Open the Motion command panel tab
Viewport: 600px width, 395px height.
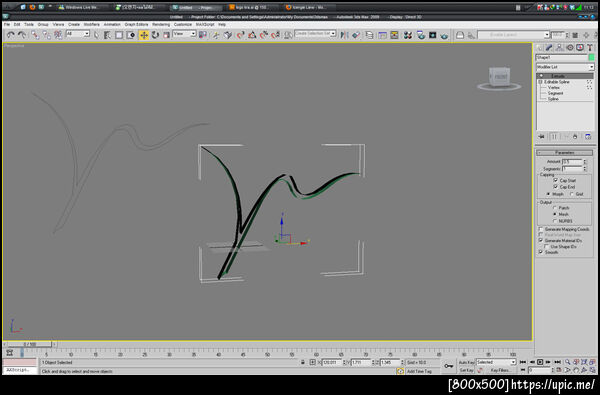570,47
